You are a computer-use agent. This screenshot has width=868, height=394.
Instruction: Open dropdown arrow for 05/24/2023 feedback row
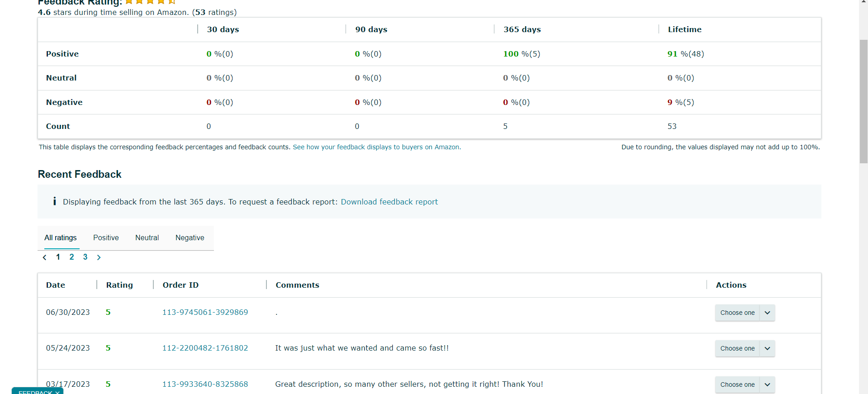tap(767, 348)
